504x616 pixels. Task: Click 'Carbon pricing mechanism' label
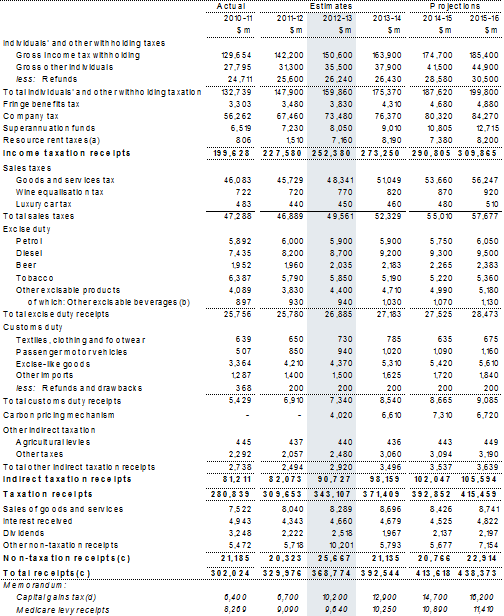(x=59, y=415)
